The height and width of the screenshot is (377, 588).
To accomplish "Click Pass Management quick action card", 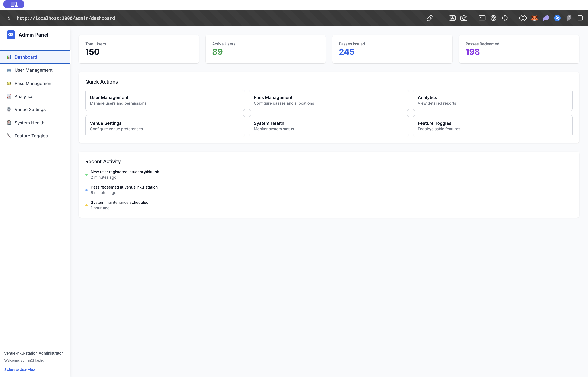I will coord(329,100).
